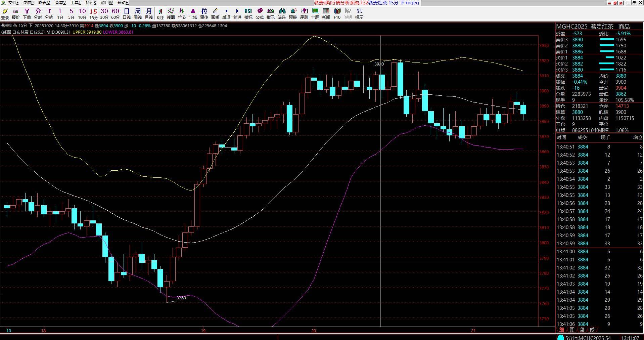Viewport: 644px width, 340px height.
Task: Switch chart to 日线 daily period
Action: point(127,14)
